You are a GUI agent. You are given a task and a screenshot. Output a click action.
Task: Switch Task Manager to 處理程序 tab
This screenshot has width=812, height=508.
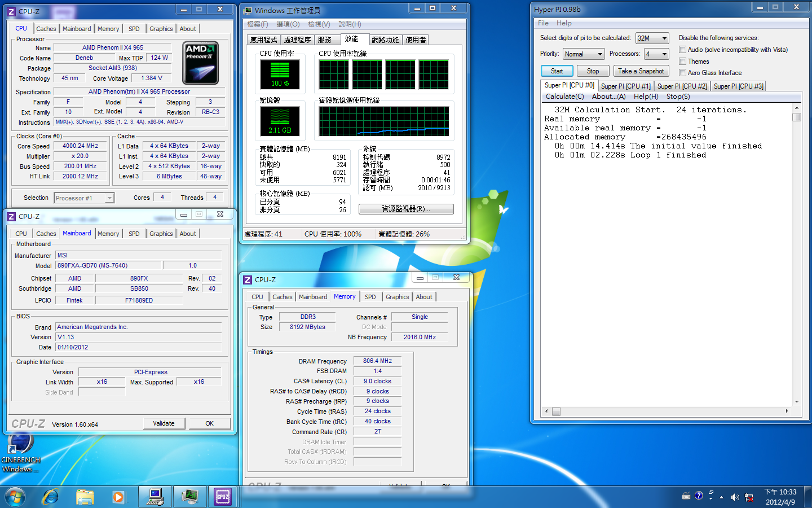point(297,40)
